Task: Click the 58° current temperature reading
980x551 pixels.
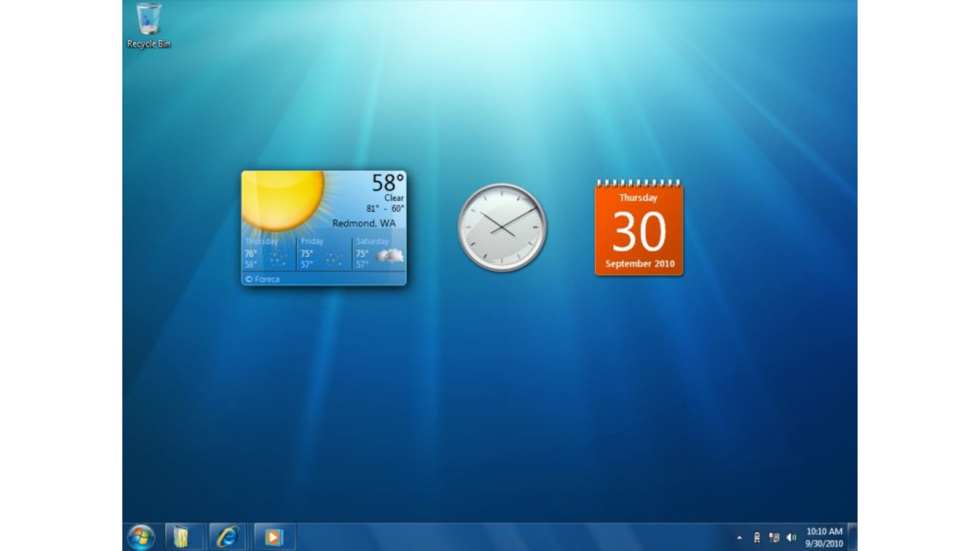Action: coord(387,183)
